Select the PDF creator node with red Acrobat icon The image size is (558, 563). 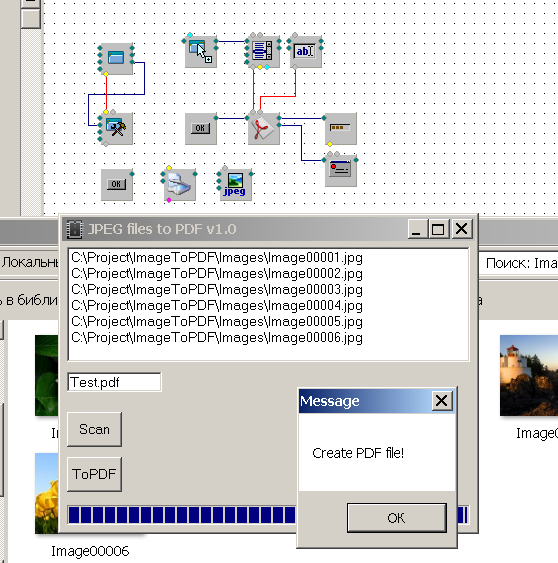[264, 129]
